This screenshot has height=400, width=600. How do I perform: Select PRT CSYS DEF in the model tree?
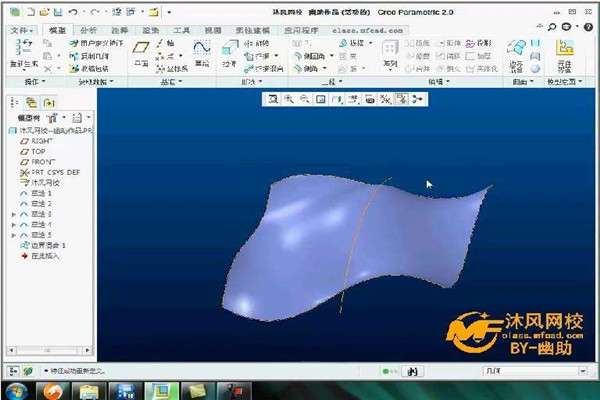point(56,172)
